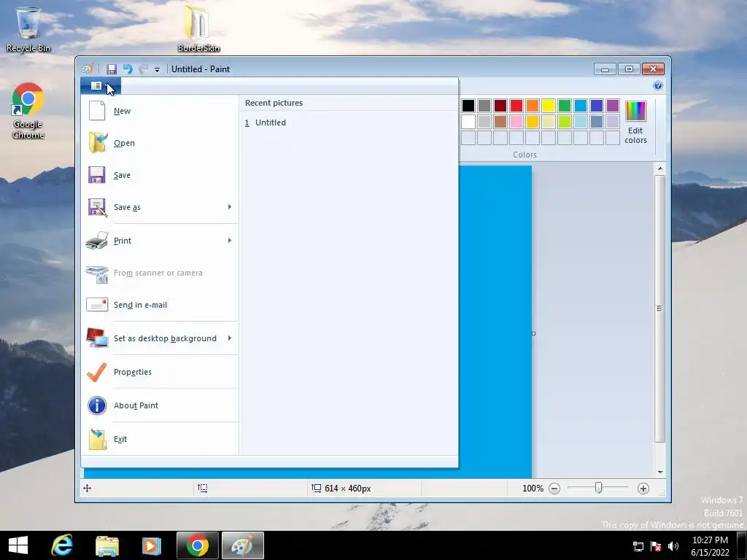Click the Paint palette icon in title bar
Screen dimensions: 747x560
(88, 69)
